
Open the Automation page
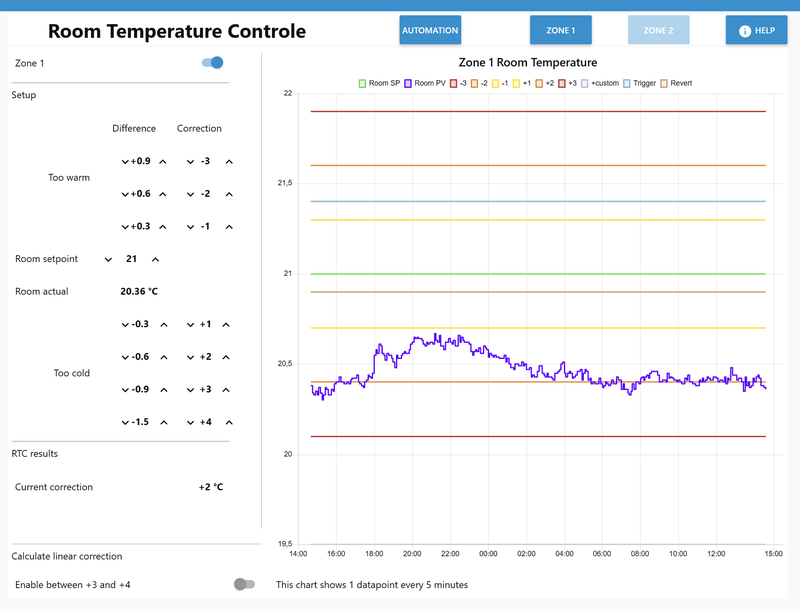pyautogui.click(x=430, y=30)
